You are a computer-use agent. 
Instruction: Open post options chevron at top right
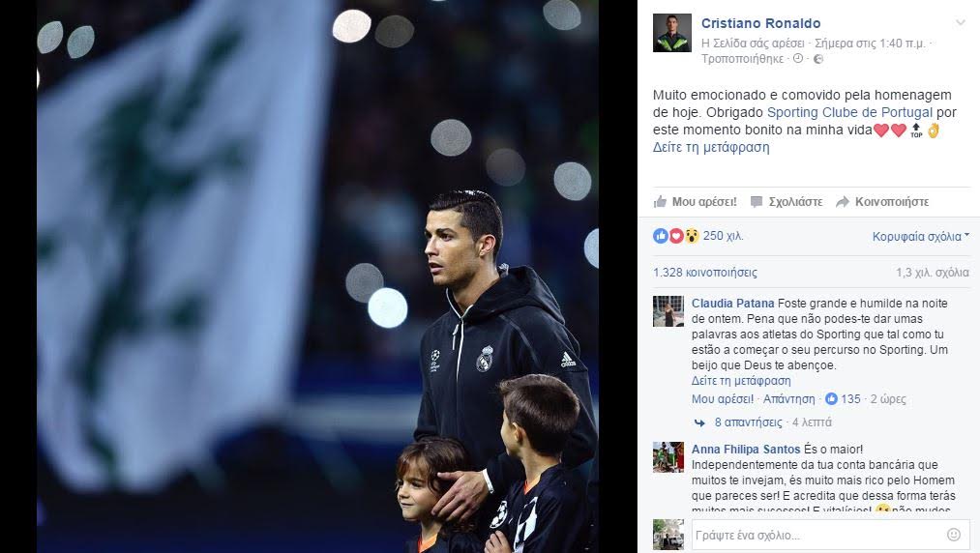[960, 23]
